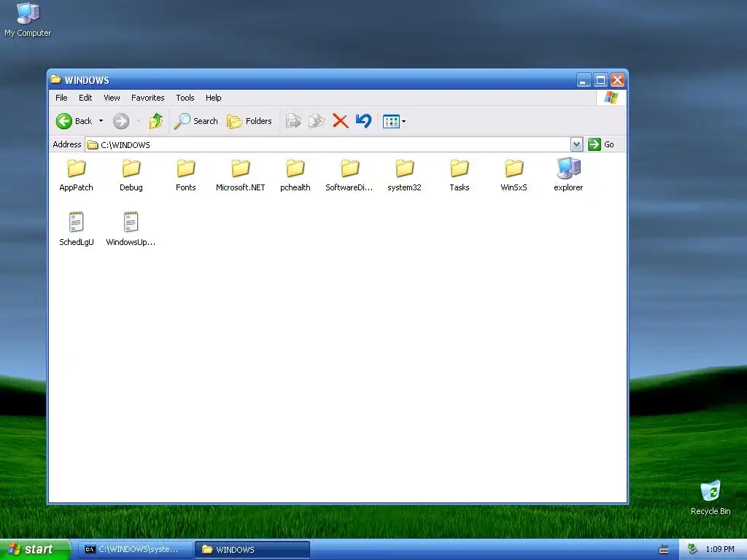This screenshot has height=560, width=747.
Task: Select the system32 folder
Action: point(404,175)
